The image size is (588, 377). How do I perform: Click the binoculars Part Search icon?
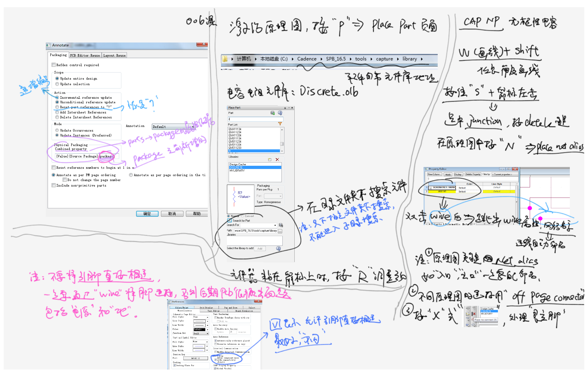point(281,225)
